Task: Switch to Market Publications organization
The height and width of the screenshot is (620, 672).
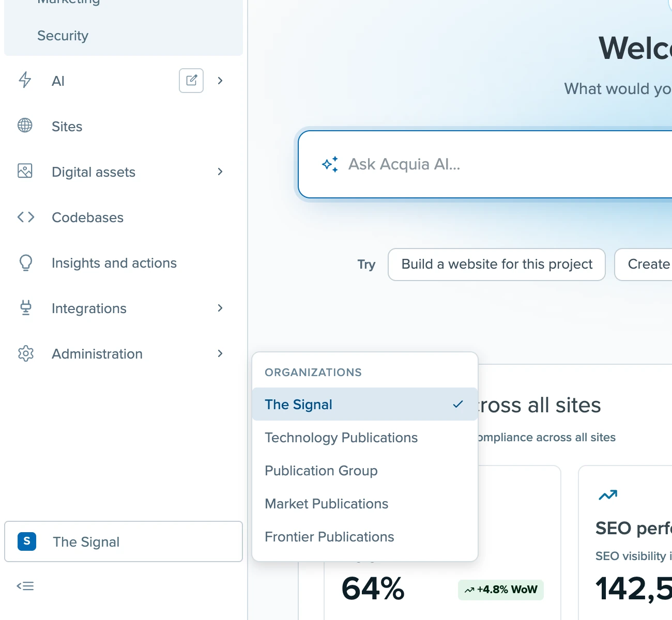Action: (x=365, y=503)
